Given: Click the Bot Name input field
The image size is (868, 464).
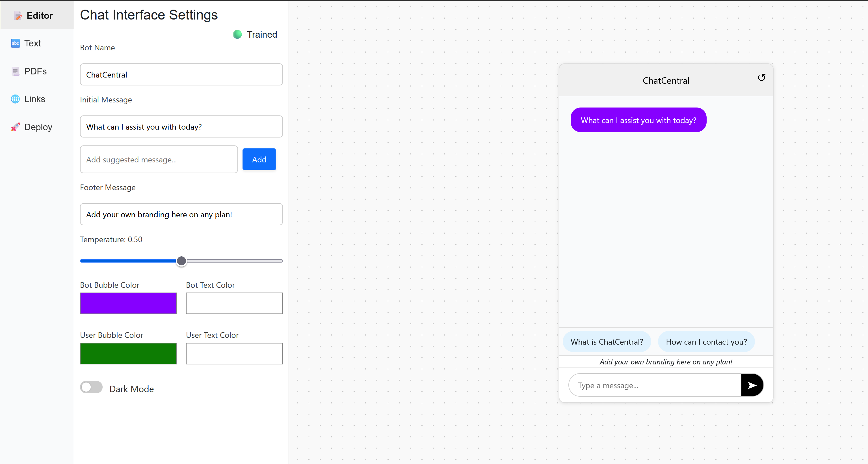Looking at the screenshot, I should tap(181, 74).
